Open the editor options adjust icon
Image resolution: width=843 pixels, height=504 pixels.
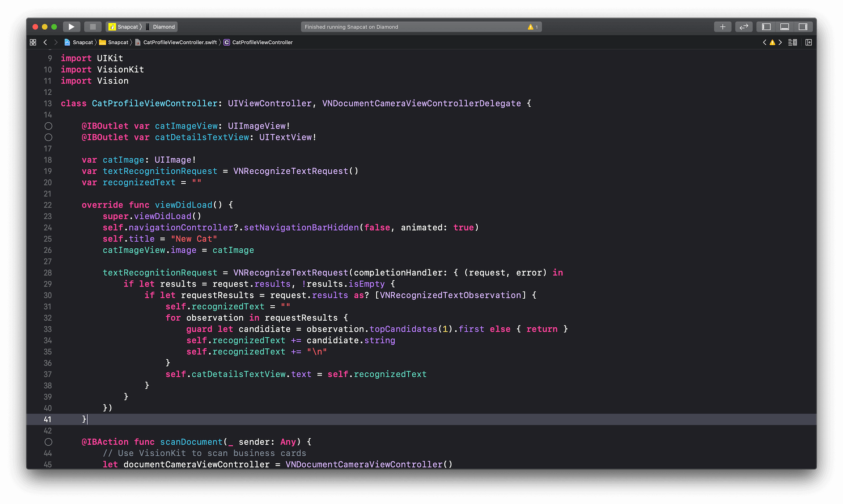808,42
